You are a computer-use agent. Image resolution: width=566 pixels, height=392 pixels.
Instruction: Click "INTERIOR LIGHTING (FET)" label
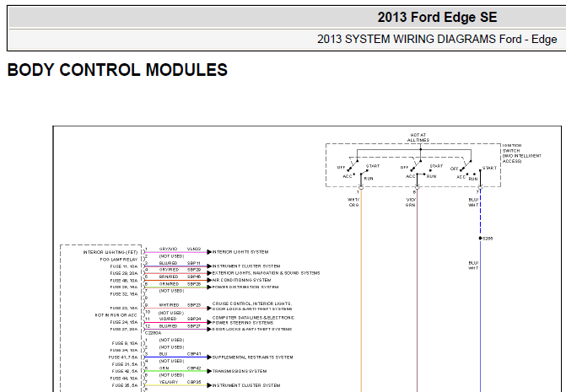[111, 252]
